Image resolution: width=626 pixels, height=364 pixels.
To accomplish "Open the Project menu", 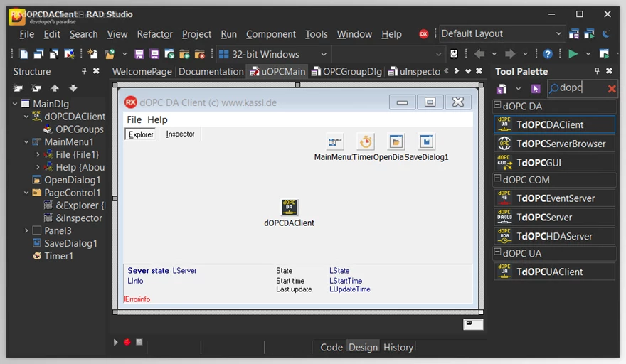I will [196, 34].
